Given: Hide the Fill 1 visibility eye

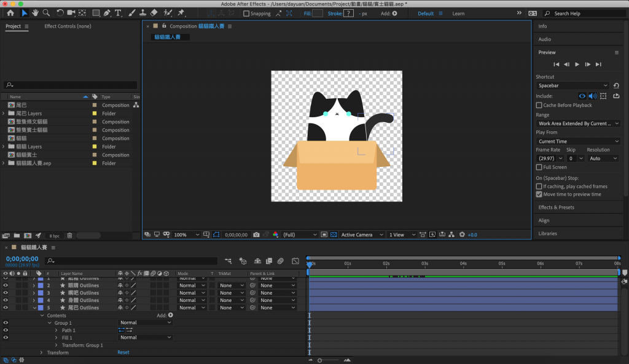Looking at the screenshot, I should click(6, 338).
